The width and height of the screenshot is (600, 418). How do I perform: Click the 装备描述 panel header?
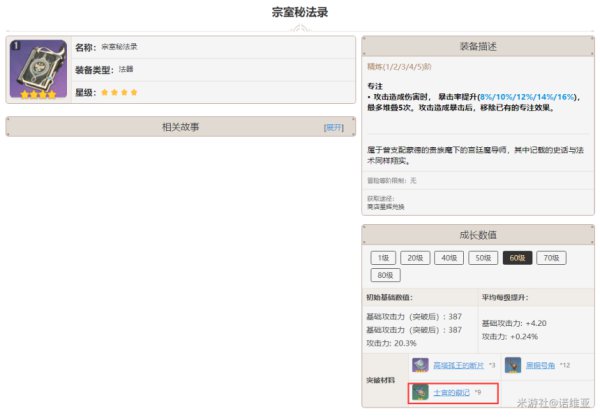[479, 46]
